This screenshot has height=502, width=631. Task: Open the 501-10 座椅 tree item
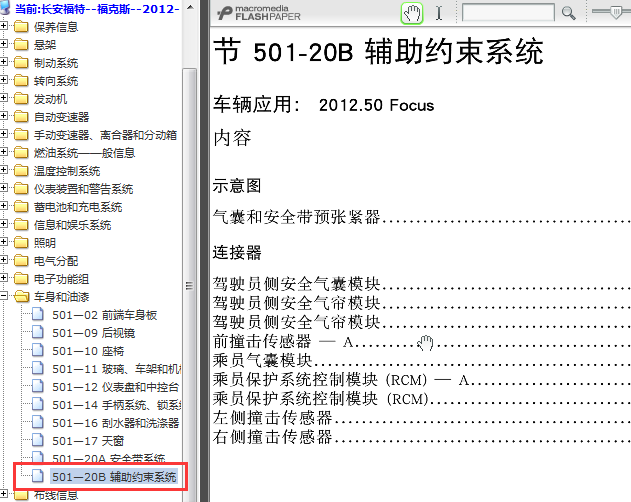pyautogui.click(x=88, y=351)
